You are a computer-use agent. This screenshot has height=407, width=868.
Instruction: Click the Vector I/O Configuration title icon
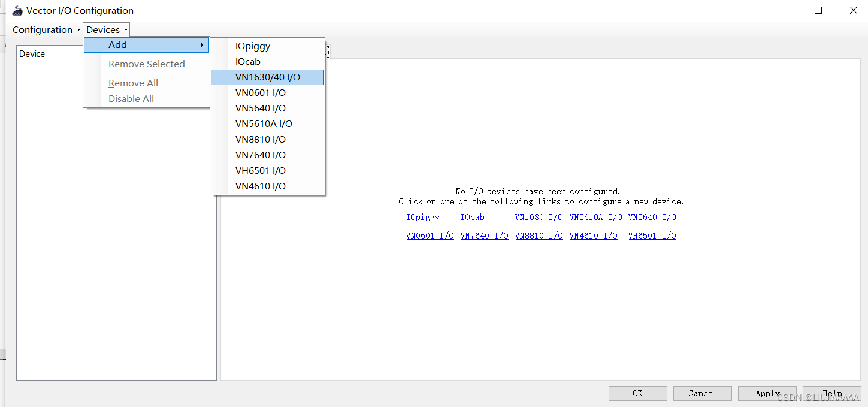click(17, 11)
